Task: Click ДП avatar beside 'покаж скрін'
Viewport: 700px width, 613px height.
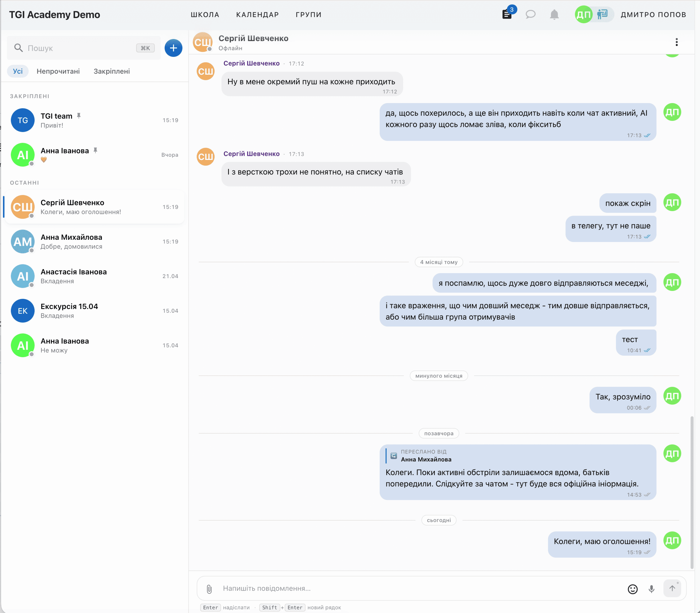Action: [x=672, y=203]
